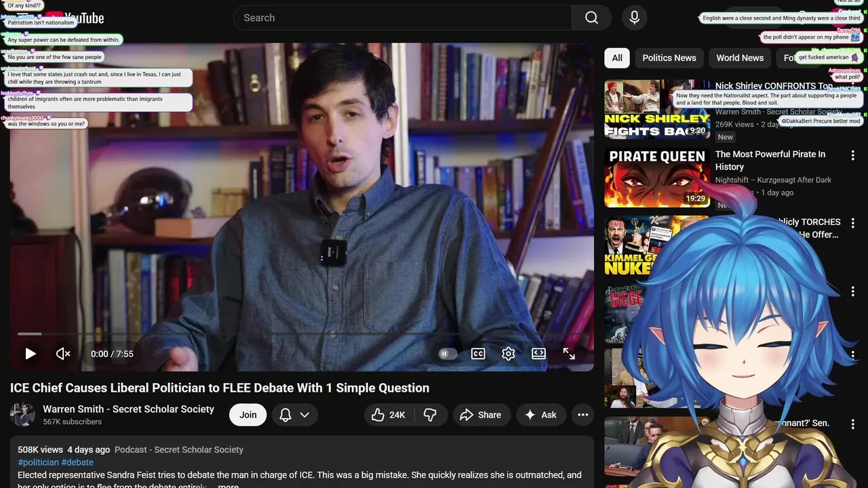Viewport: 868px width, 488px height.
Task: Open Podcast - Secret Scholar Society link
Action: tap(179, 449)
